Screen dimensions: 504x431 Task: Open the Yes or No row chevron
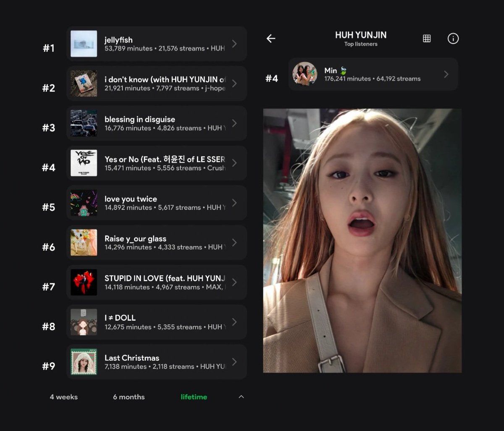[234, 163]
